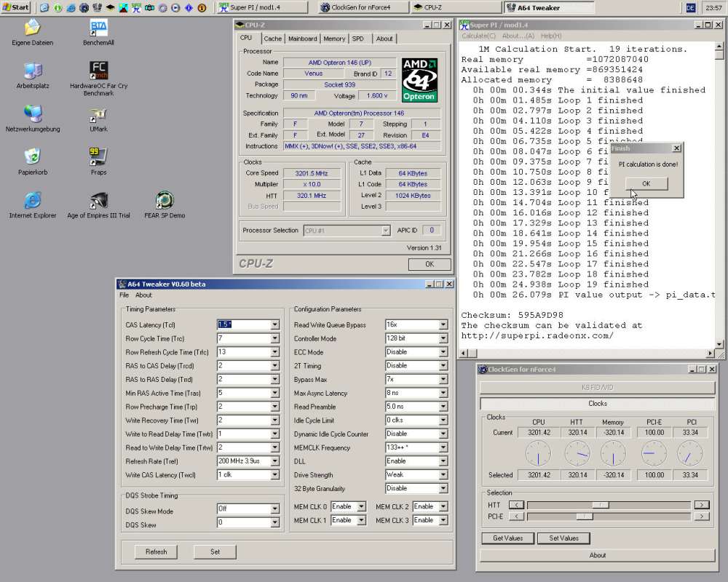Click the Clocks button in ClockGen
Image resolution: width=728 pixels, height=582 pixels.
pos(597,403)
